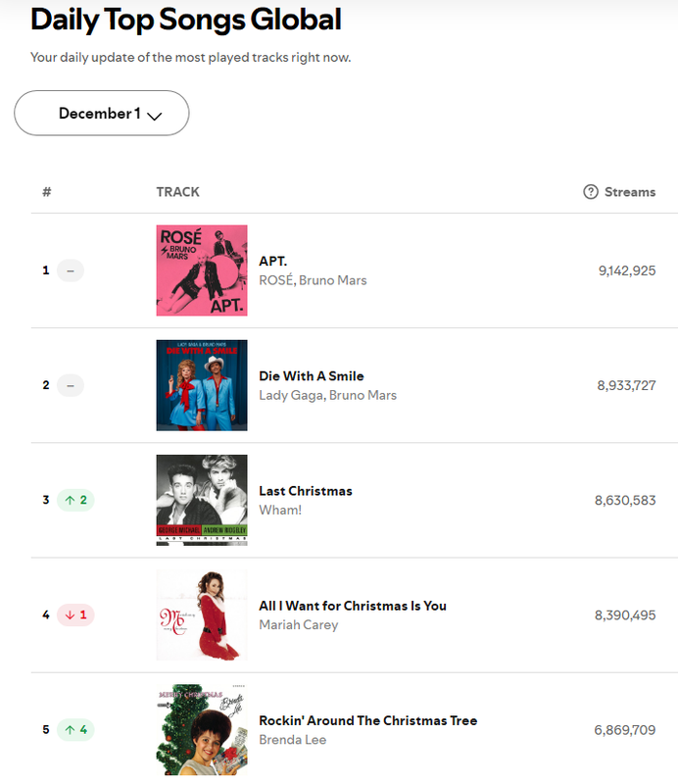678x784 pixels.
Task: Click the green up 4 rank badge
Action: click(x=75, y=730)
